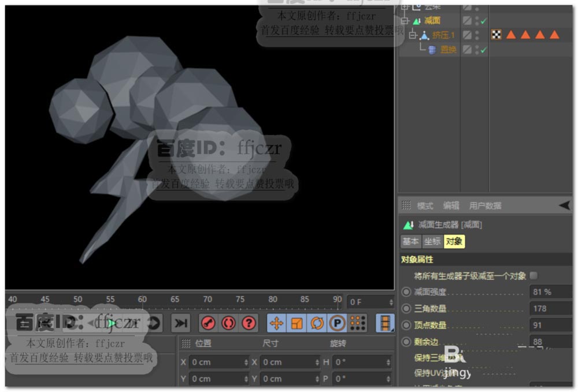Toggle the parameter P key icon

click(337, 323)
